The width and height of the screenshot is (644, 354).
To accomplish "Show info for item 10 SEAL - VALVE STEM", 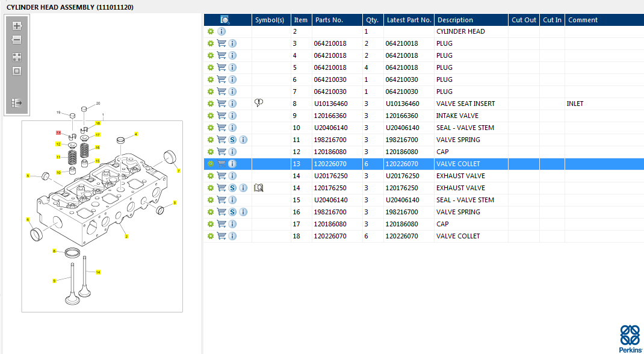I will click(232, 128).
